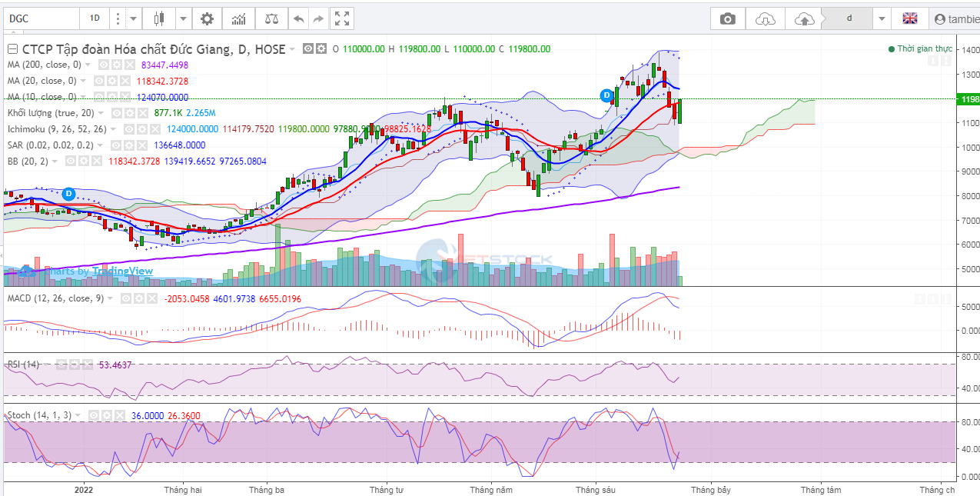Open the candlestick chart style dropdown arrow
Image resolution: width=980 pixels, height=496 pixels.
[183, 18]
